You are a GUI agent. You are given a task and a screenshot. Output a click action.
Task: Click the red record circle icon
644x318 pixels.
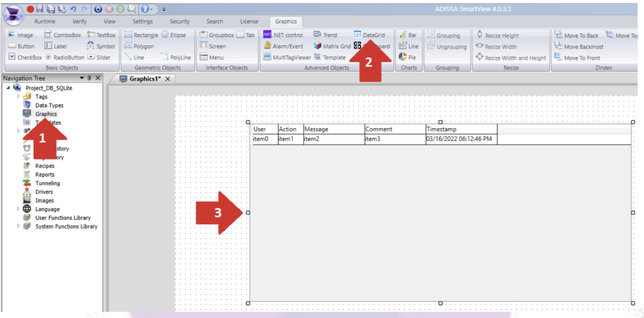pos(30,9)
